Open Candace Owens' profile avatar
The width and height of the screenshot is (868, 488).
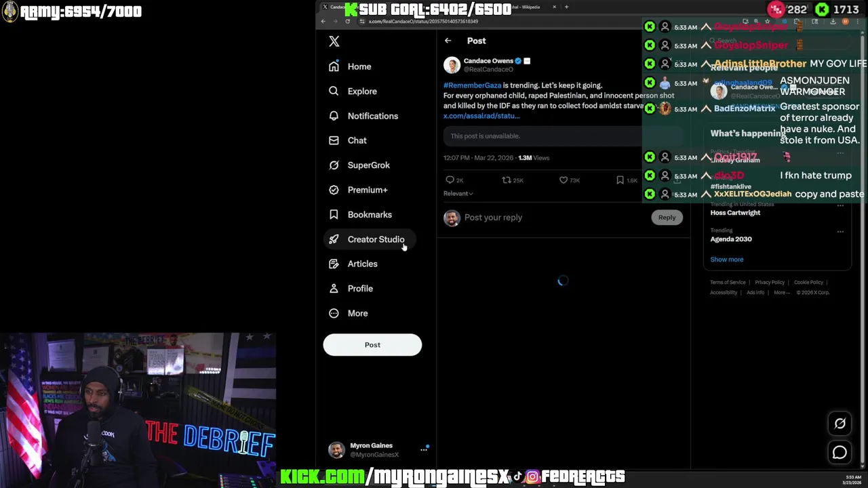point(452,65)
